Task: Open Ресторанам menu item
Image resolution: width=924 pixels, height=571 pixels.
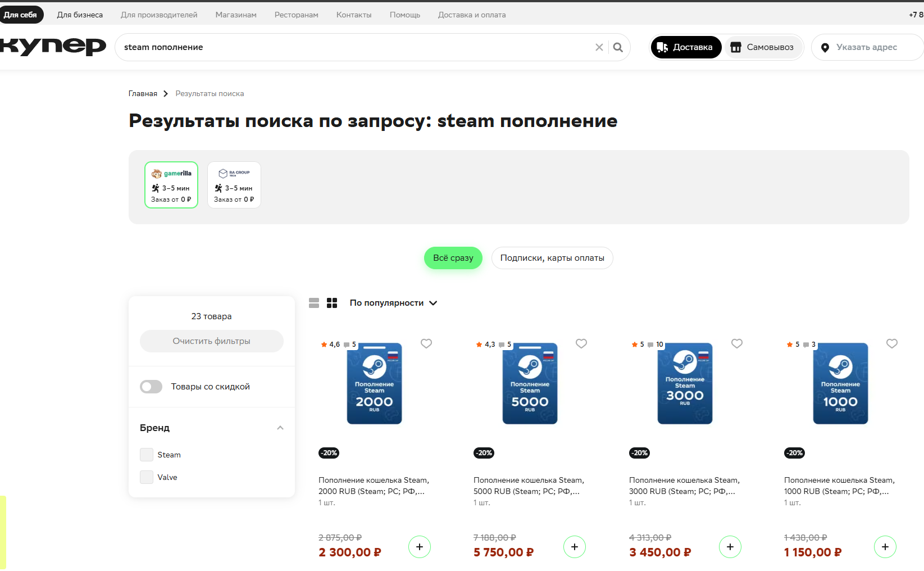Action: click(297, 15)
